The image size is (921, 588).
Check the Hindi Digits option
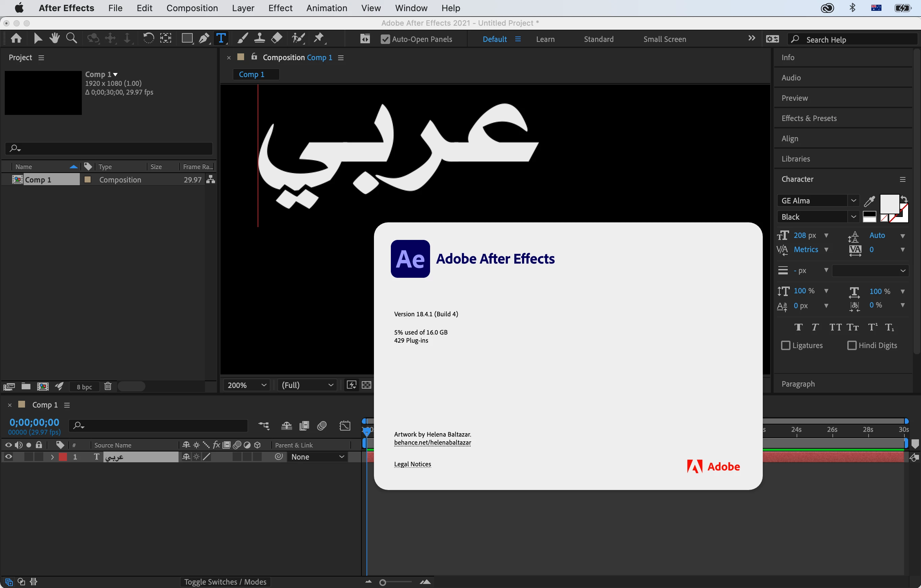852,345
